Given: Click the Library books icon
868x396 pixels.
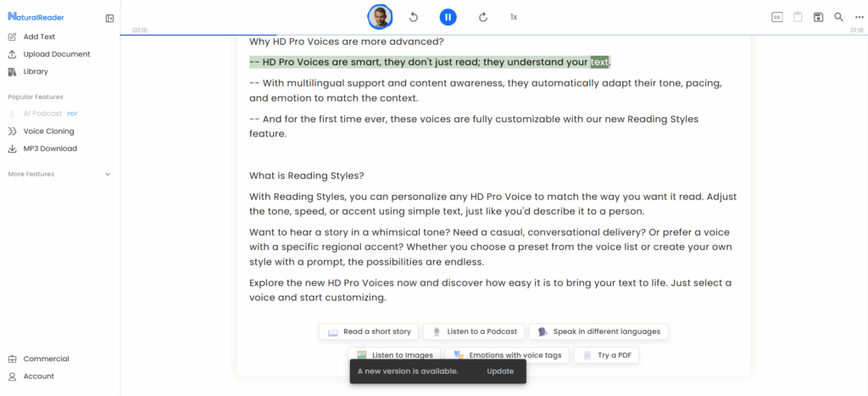Looking at the screenshot, I should click(x=12, y=71).
